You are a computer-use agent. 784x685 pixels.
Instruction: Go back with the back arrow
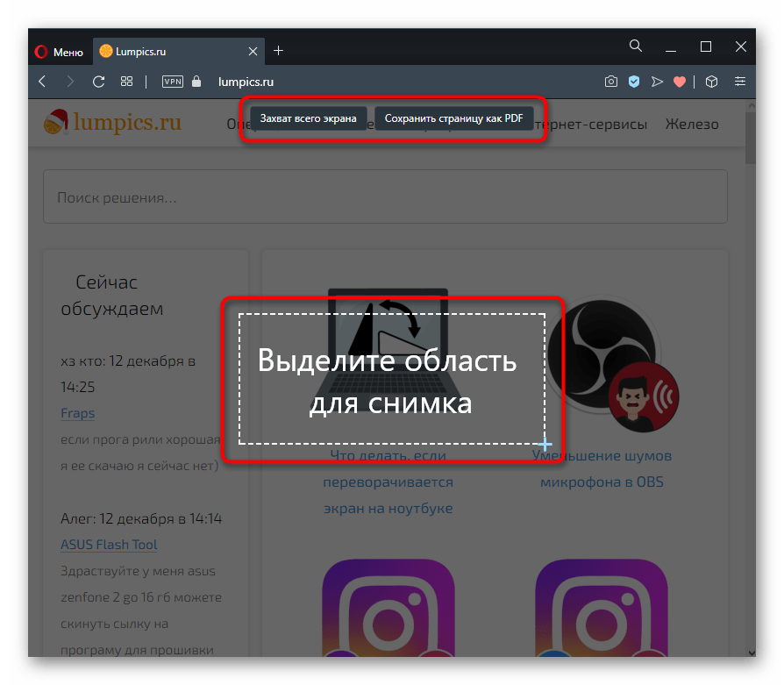(42, 82)
